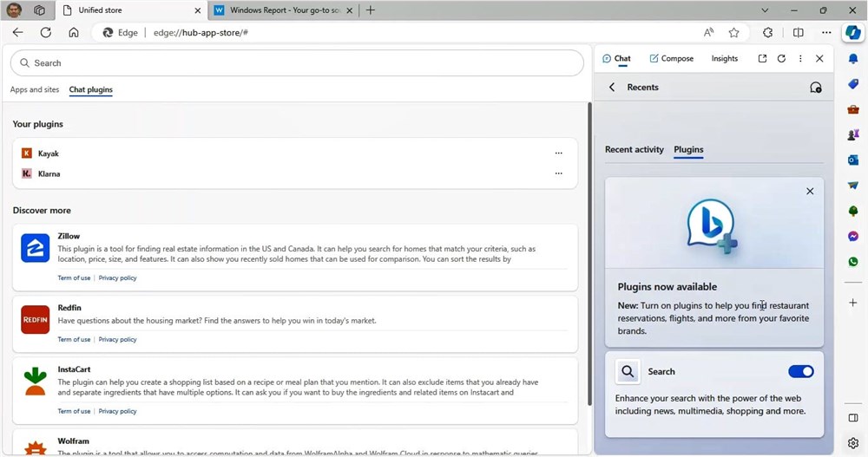This screenshot has height=457, width=868.
Task: Open Outlook from the Edge sidebar
Action: click(x=853, y=160)
